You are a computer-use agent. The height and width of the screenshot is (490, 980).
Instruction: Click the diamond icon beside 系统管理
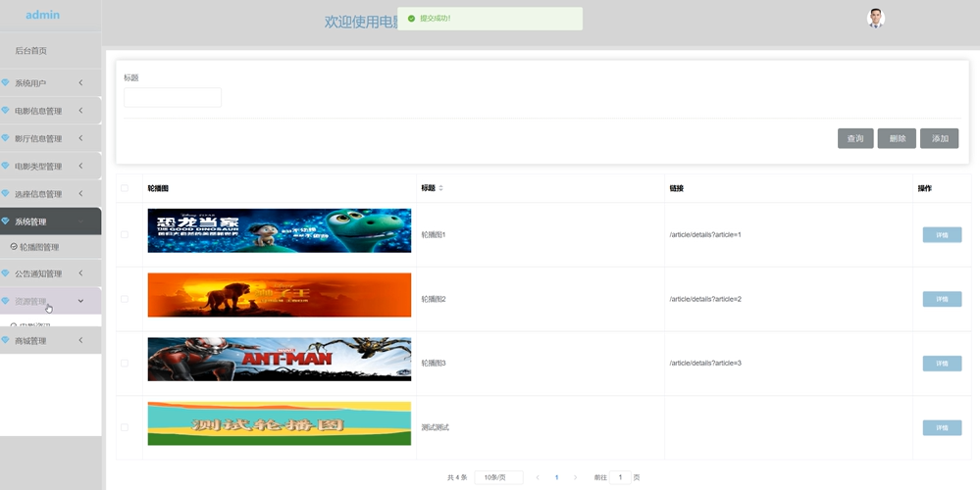click(5, 220)
